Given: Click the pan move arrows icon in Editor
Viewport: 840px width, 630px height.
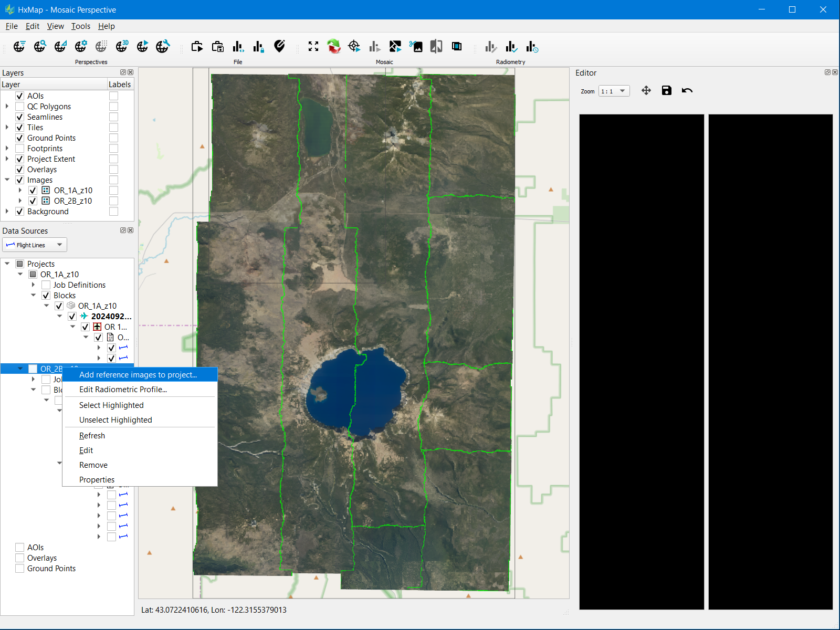Looking at the screenshot, I should pyautogui.click(x=646, y=91).
